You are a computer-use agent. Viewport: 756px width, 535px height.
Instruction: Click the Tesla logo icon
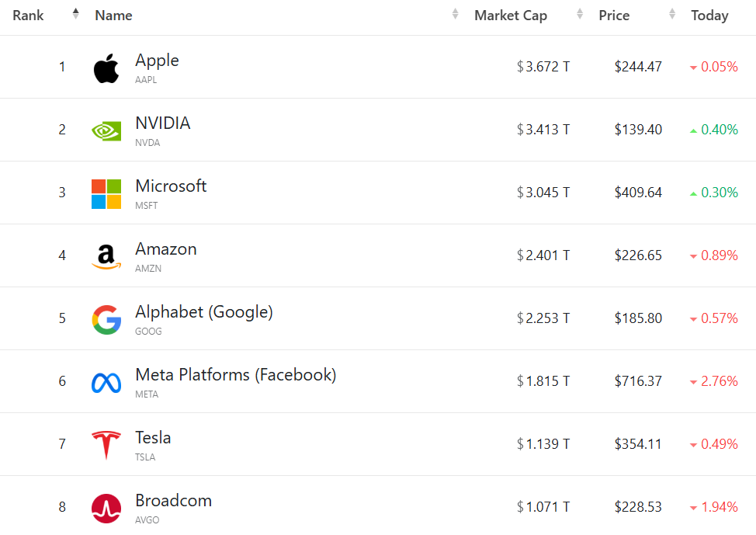tap(106, 445)
